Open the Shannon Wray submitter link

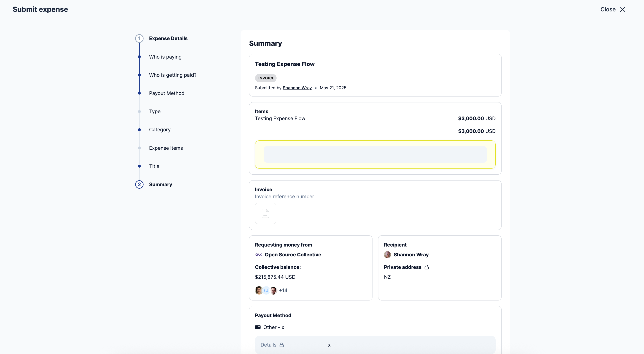point(297,88)
